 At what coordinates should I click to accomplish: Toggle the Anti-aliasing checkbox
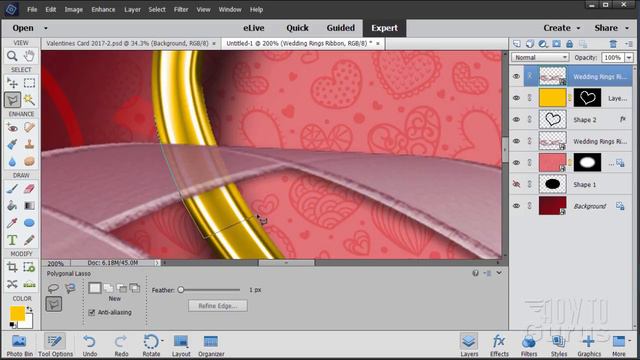[x=91, y=312]
